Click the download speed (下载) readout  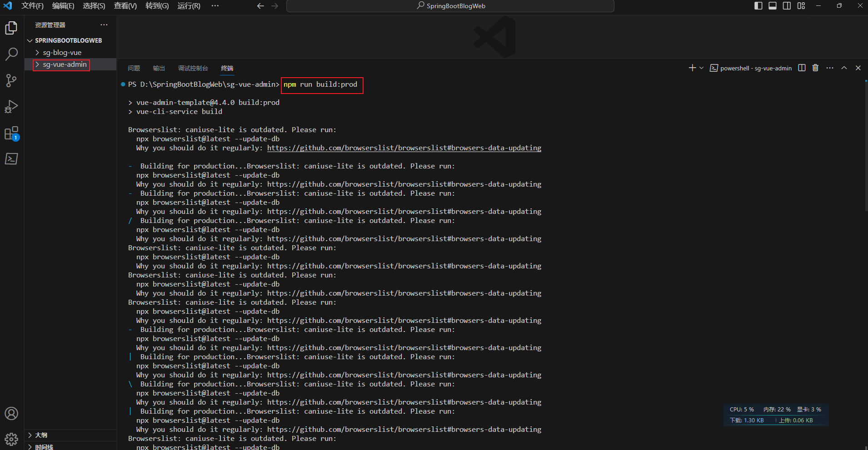point(747,420)
